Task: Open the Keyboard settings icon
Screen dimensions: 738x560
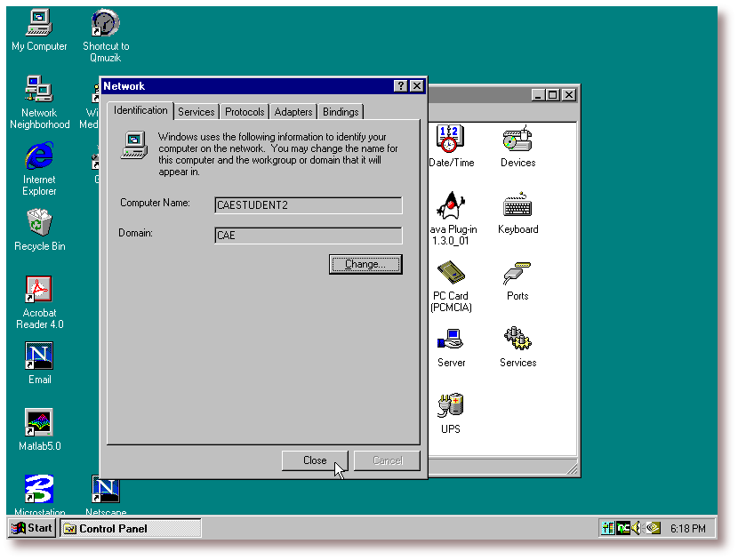Action: [x=517, y=206]
